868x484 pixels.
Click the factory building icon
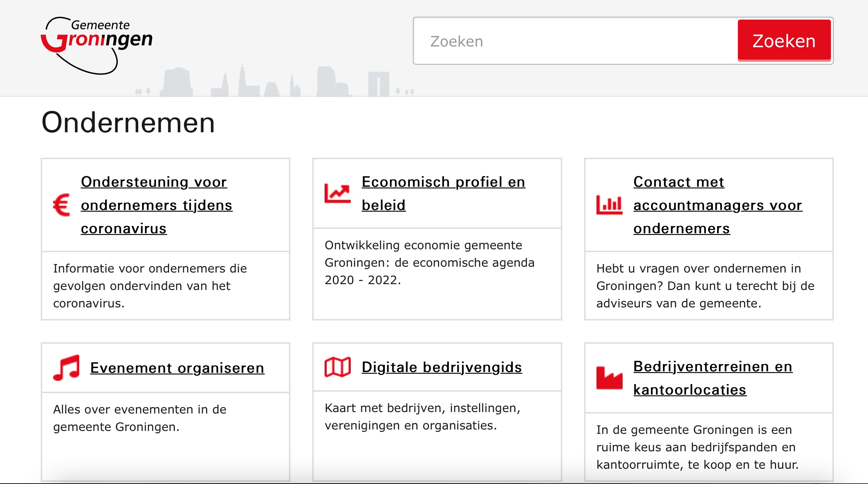(x=609, y=378)
